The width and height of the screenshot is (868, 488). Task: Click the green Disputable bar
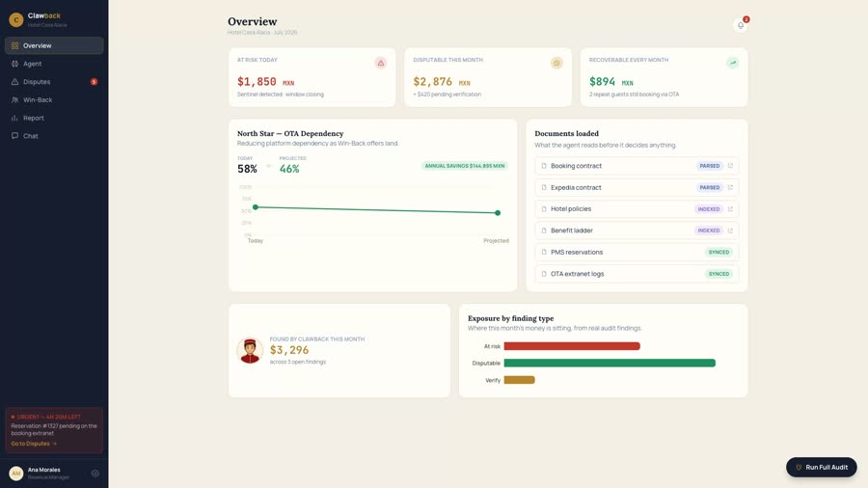point(610,363)
